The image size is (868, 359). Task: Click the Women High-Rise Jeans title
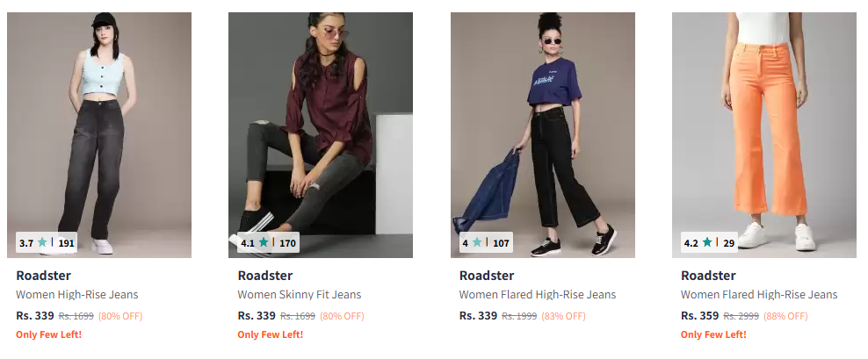[77, 295]
